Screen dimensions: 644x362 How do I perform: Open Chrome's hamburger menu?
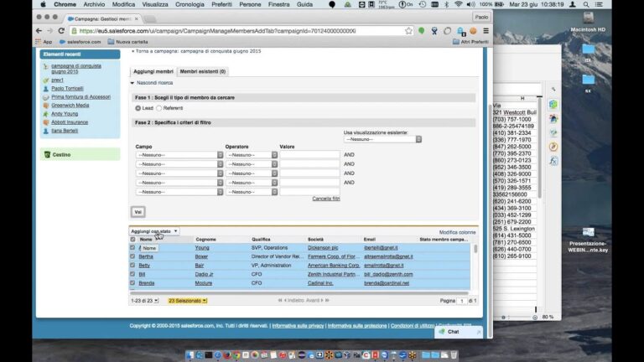click(486, 31)
